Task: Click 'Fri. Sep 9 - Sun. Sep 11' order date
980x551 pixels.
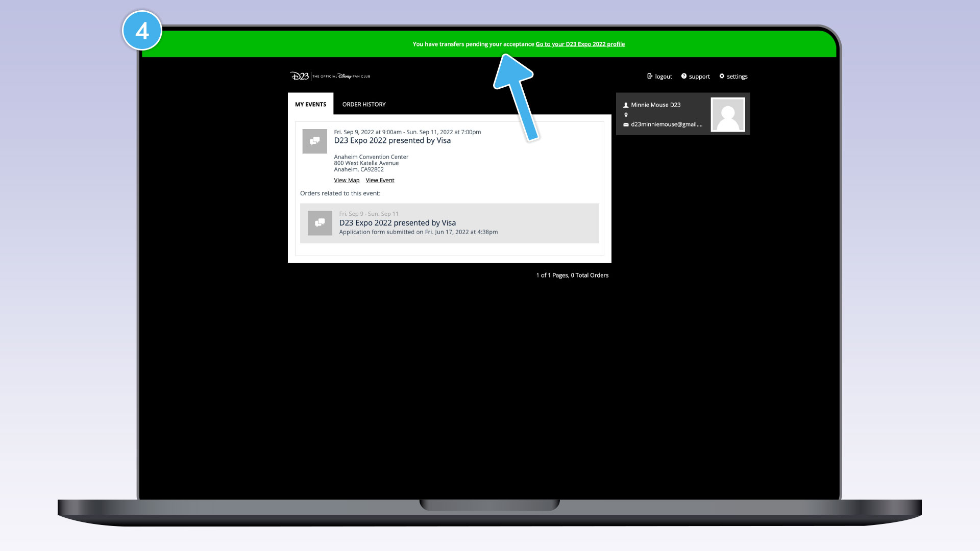Action: click(369, 214)
